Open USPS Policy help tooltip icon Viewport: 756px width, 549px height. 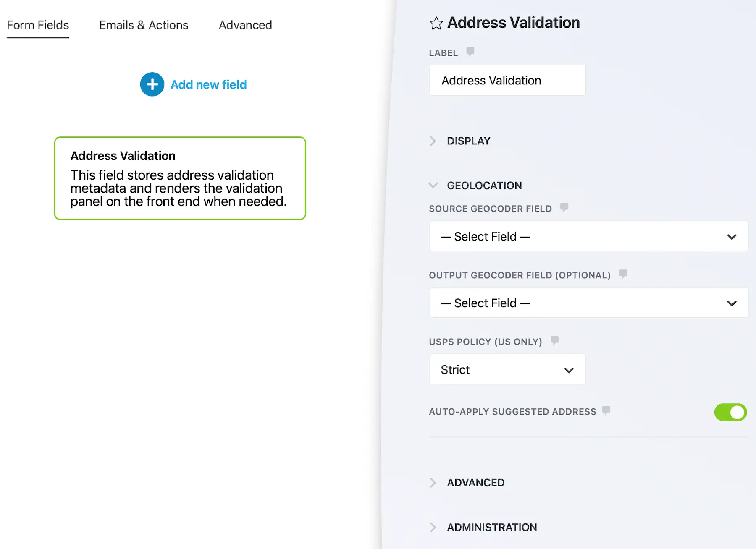(x=555, y=340)
